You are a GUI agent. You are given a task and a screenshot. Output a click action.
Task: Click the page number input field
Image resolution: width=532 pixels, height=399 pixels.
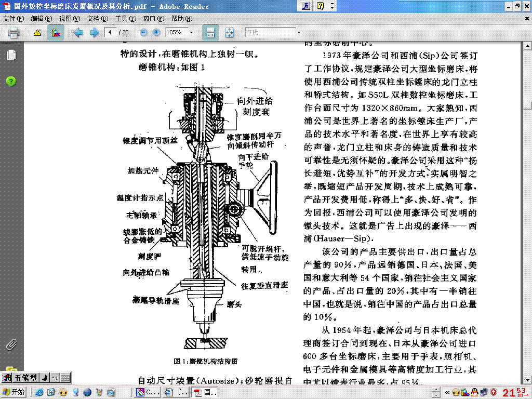tap(110, 32)
